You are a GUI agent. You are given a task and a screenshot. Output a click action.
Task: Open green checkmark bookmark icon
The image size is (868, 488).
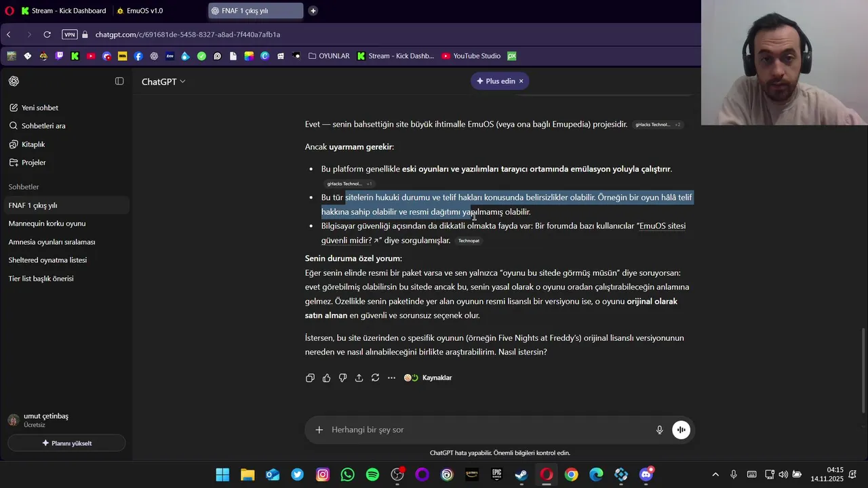(x=201, y=56)
